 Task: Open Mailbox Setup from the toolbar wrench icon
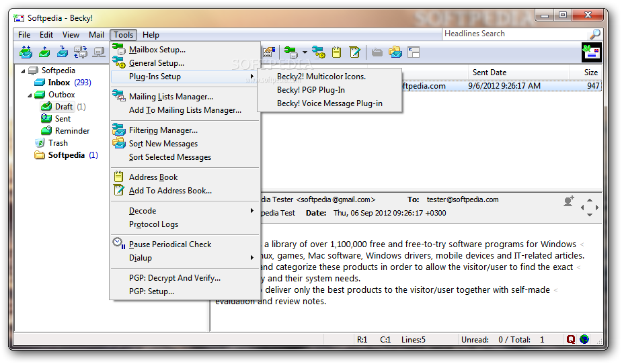[290, 52]
